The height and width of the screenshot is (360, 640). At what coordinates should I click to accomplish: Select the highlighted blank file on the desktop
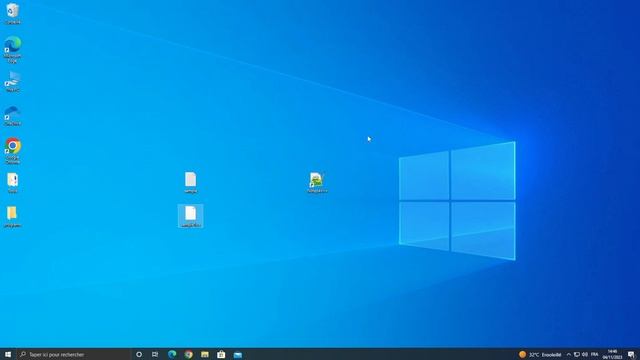tap(191, 216)
